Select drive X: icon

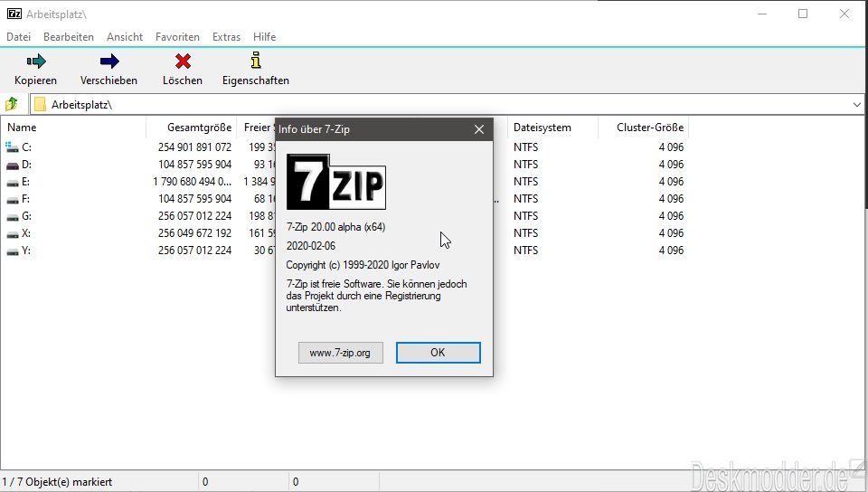(x=12, y=234)
